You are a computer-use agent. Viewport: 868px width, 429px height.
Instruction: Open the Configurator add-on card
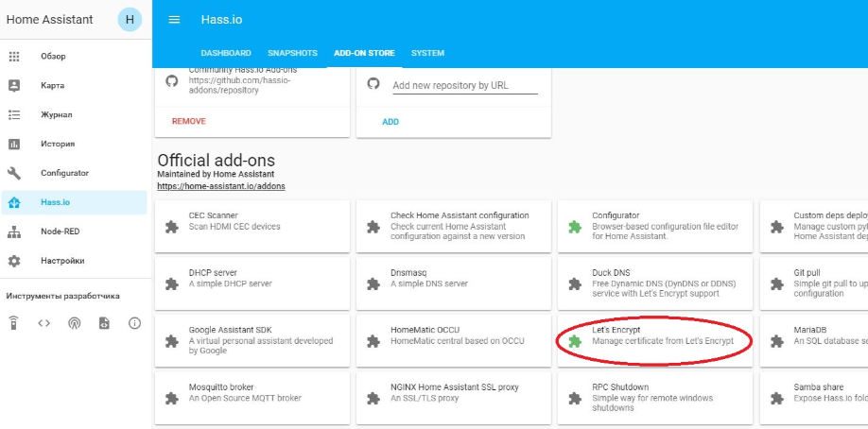click(655, 227)
